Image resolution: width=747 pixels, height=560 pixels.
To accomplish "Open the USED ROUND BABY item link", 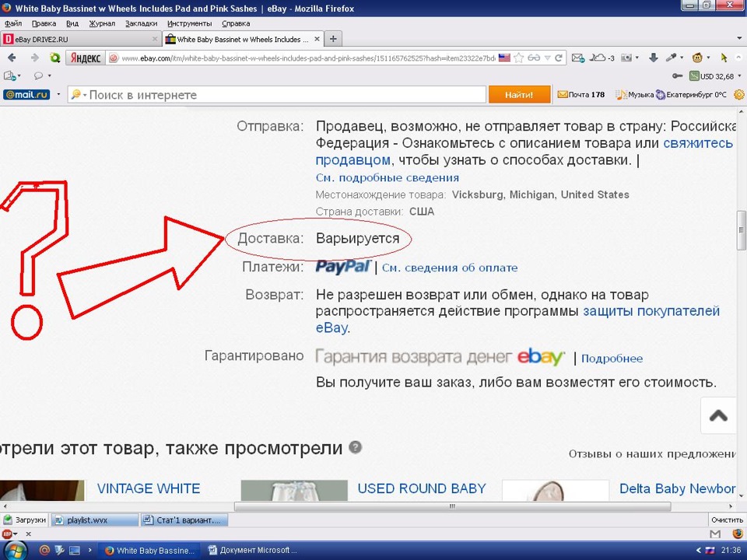I will pyautogui.click(x=422, y=488).
